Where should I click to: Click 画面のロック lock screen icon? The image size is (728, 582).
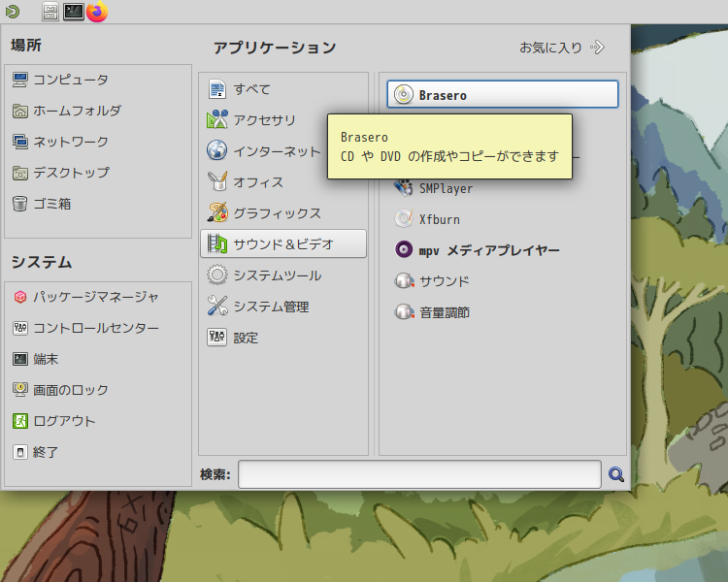(x=20, y=390)
